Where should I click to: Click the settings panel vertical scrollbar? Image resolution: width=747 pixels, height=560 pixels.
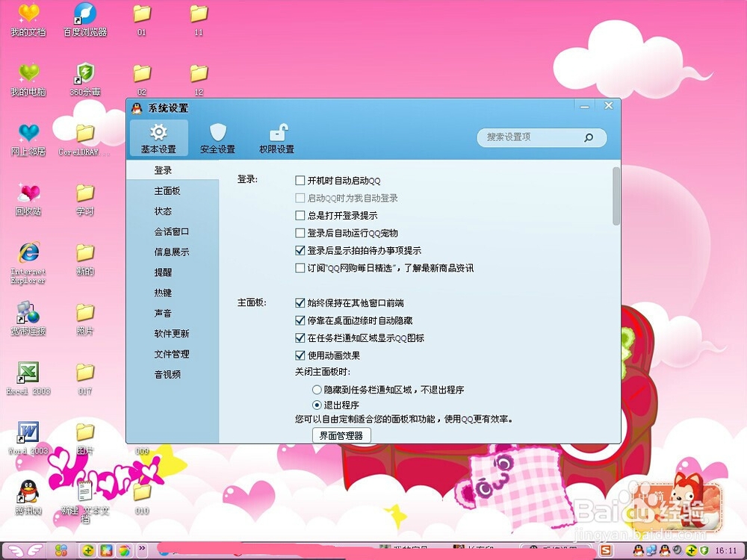(x=616, y=196)
